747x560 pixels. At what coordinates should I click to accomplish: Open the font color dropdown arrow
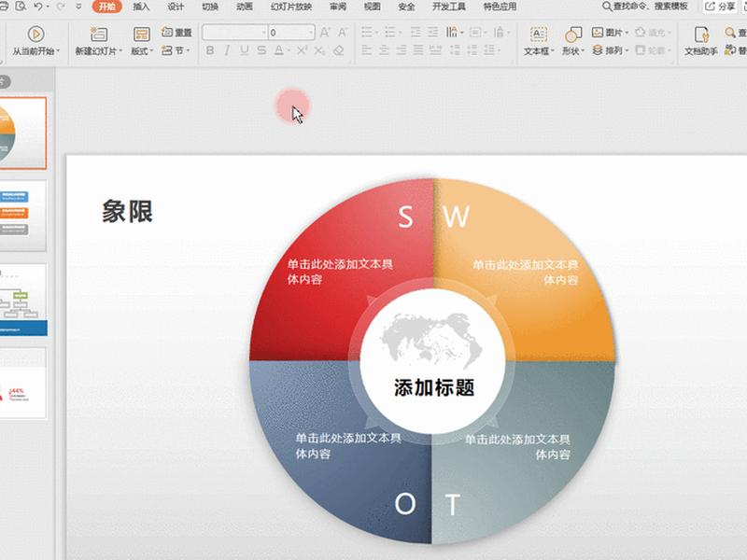pyautogui.click(x=289, y=50)
